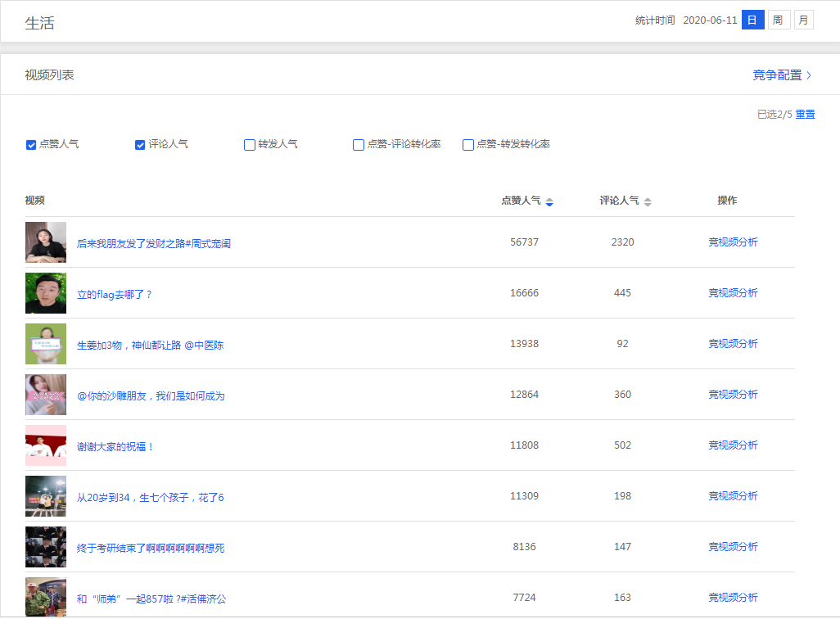Click 竞视频分析 for the 13938 likes row
The width and height of the screenshot is (840, 619).
733,344
